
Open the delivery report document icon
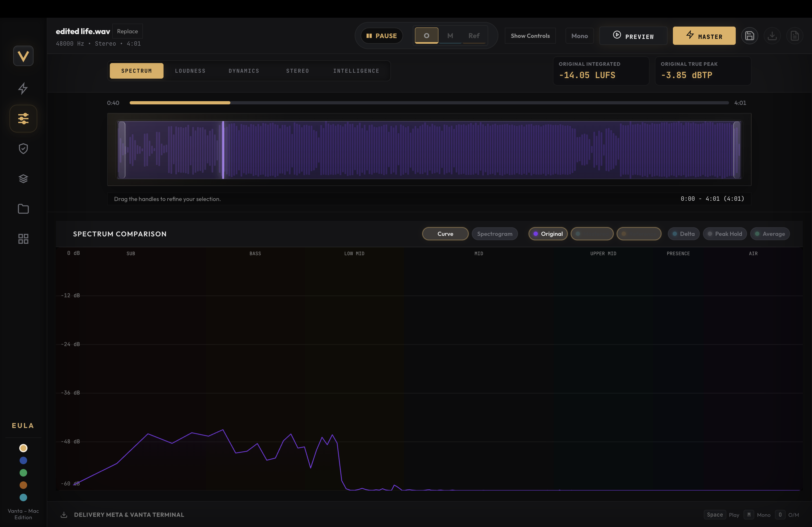point(795,35)
